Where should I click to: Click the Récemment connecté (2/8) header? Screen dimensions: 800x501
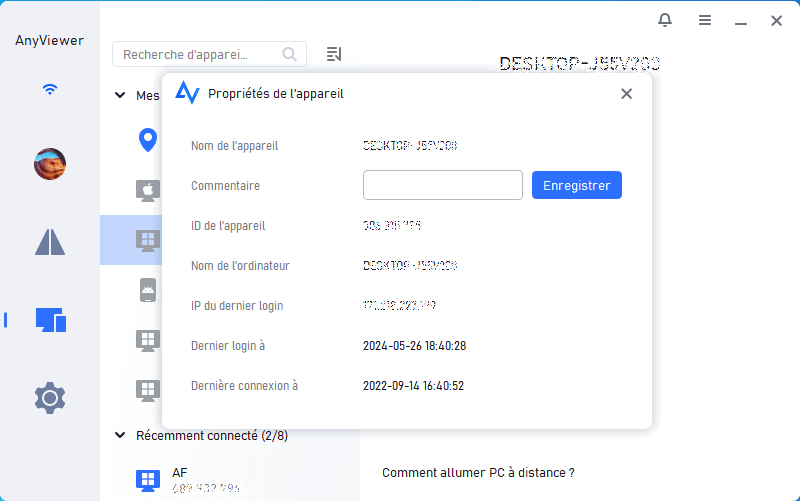[x=212, y=436]
